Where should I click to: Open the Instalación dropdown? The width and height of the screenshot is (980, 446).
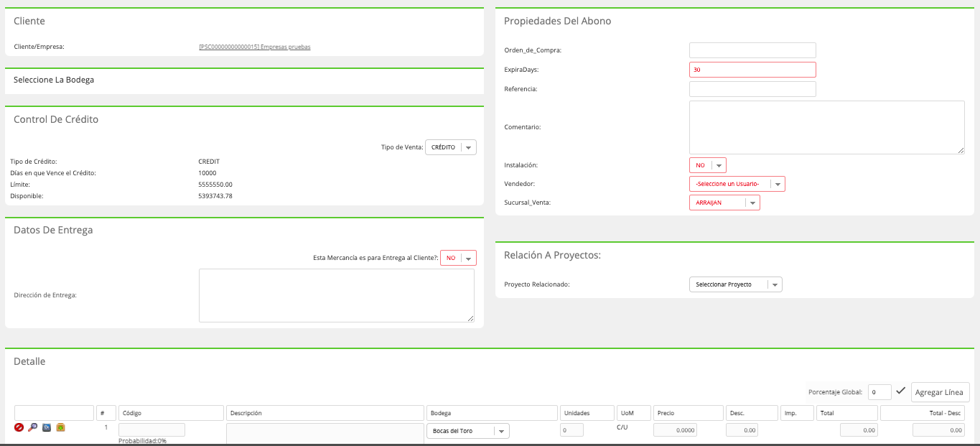708,165
